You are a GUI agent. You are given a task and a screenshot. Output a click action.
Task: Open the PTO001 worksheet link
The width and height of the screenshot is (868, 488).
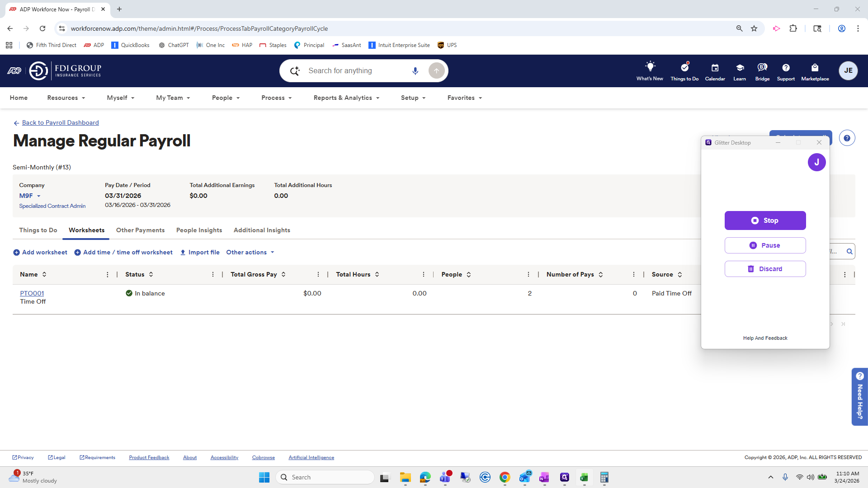(32, 293)
